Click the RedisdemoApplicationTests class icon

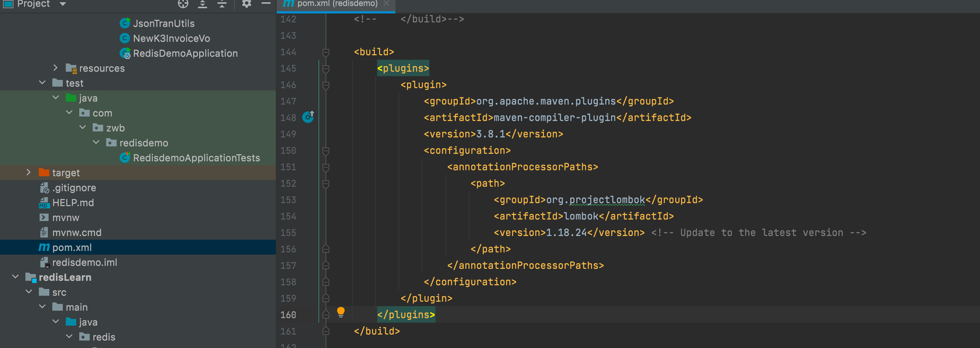(x=125, y=157)
